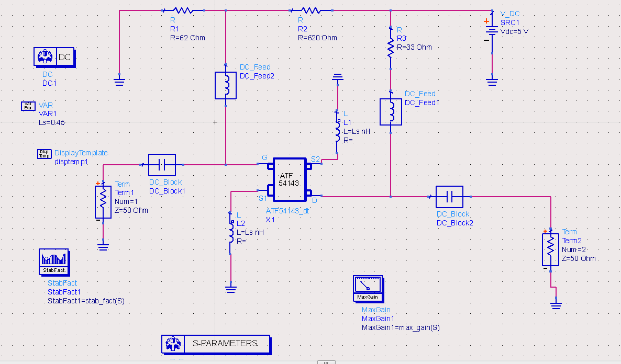Click the X1 instance label
Image resolution: width=621 pixels, height=364 pixels.
pos(270,220)
